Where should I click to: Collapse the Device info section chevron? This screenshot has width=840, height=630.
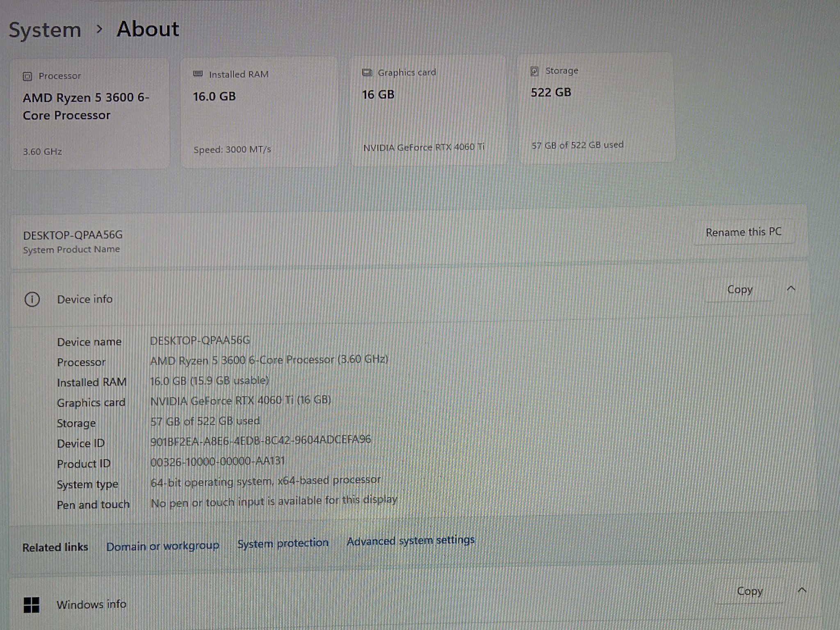(x=791, y=289)
